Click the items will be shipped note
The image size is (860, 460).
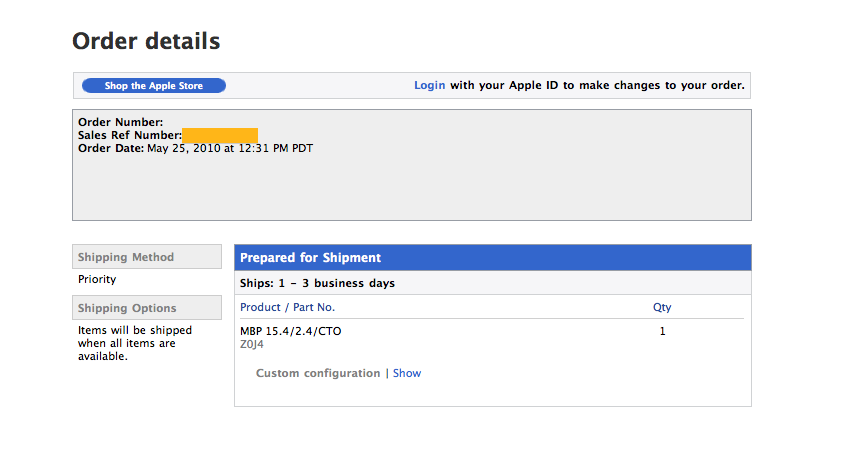point(135,343)
